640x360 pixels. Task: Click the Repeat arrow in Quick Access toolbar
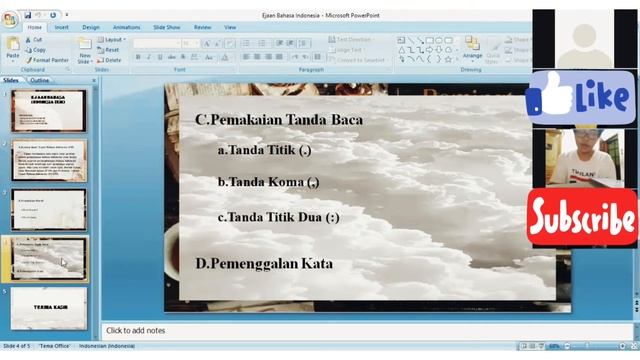[53, 15]
